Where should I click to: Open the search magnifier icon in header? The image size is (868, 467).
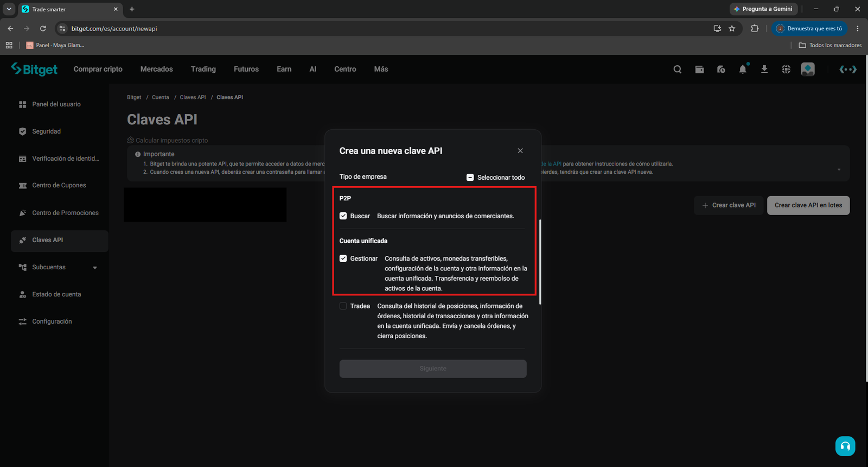point(677,70)
